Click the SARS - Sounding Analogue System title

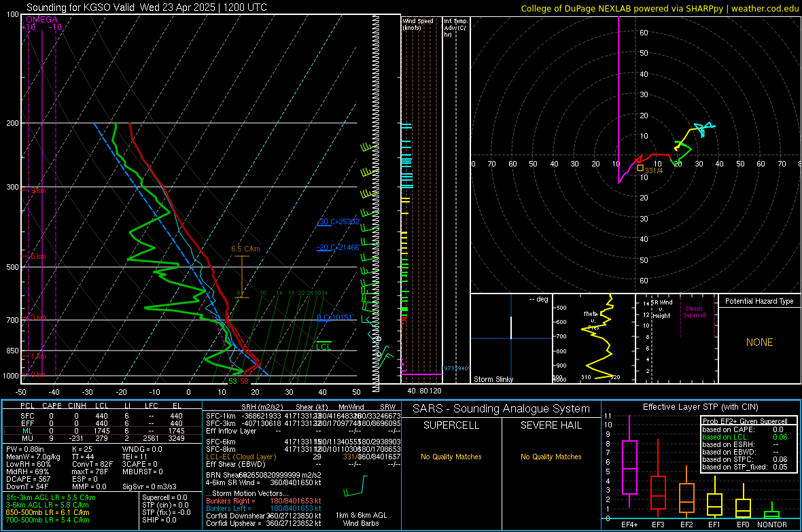pyautogui.click(x=502, y=409)
